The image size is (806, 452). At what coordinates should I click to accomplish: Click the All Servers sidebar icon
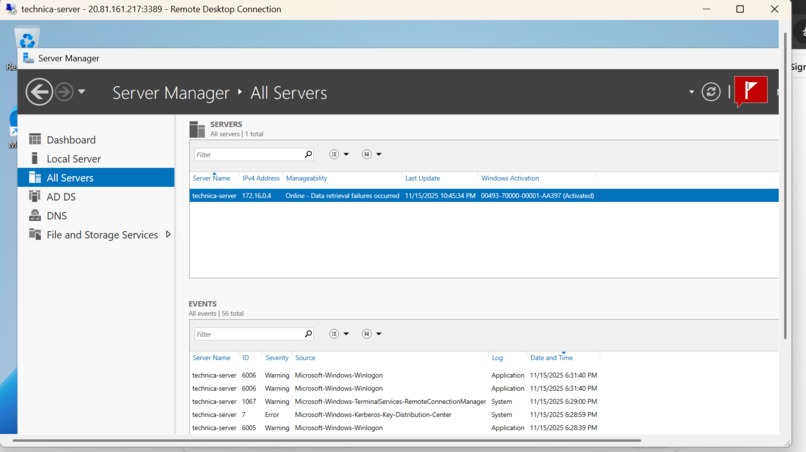pyautogui.click(x=35, y=177)
